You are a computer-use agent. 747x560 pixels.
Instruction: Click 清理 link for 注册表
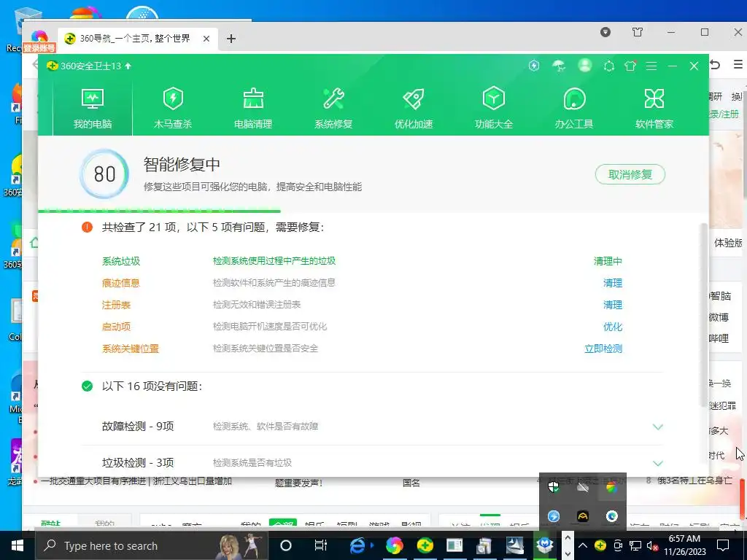[x=613, y=305]
